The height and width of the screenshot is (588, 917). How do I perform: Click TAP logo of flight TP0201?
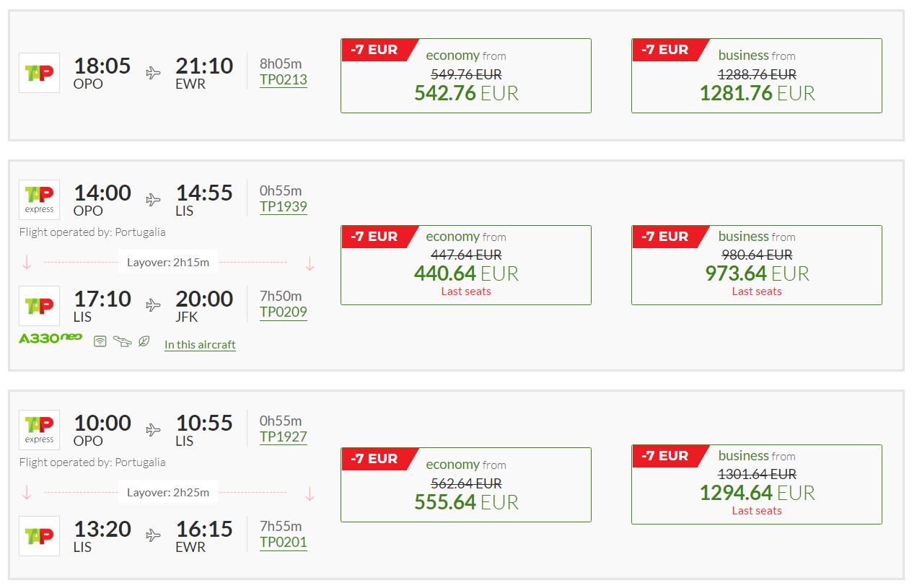(39, 536)
